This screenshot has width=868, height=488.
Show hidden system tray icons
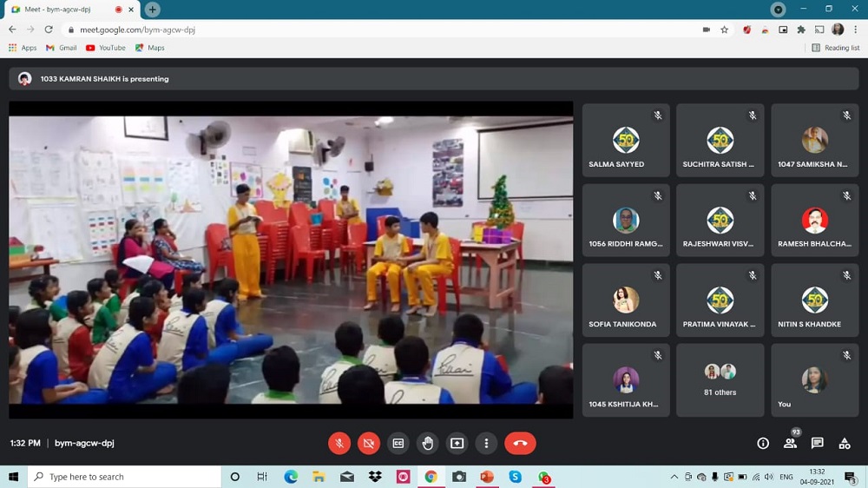674,477
